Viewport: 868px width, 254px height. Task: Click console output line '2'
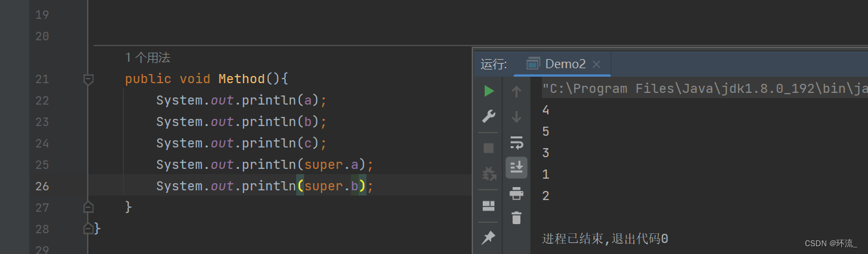(546, 196)
